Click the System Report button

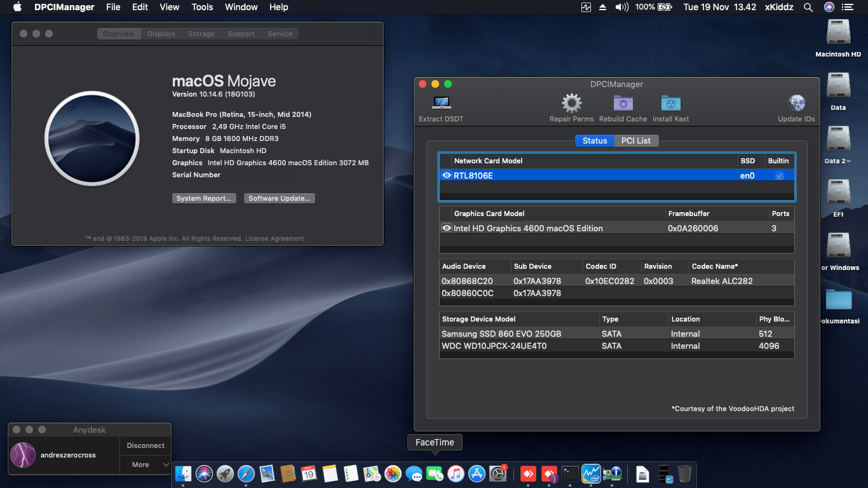204,198
